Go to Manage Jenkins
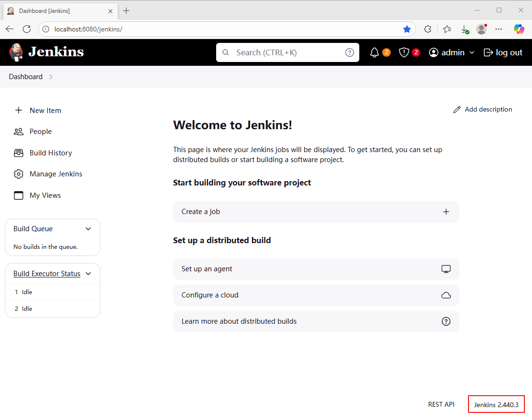 (x=56, y=174)
